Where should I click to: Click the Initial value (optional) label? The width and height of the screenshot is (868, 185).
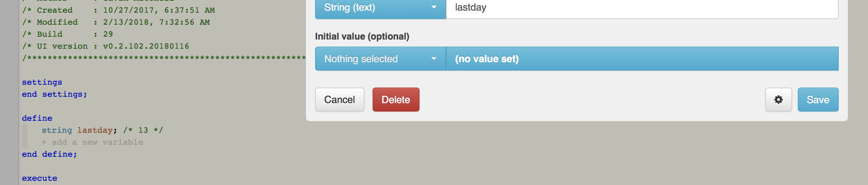coord(362,36)
